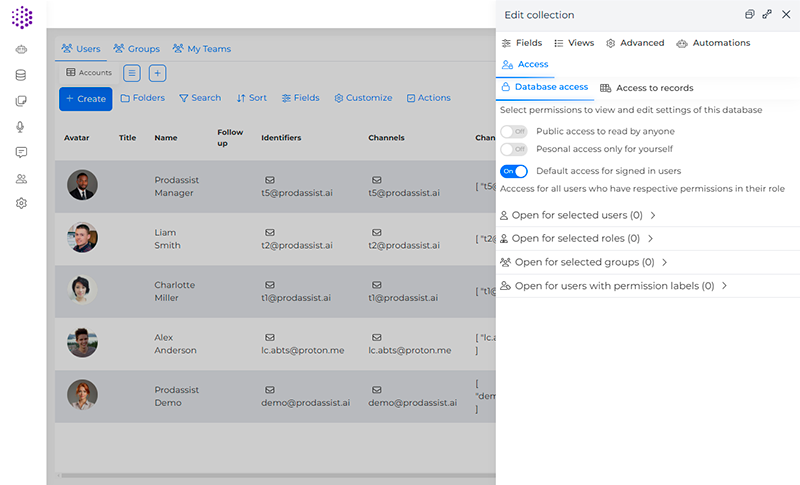Disable Default access for signed in users
The width and height of the screenshot is (800, 485).
click(x=513, y=171)
